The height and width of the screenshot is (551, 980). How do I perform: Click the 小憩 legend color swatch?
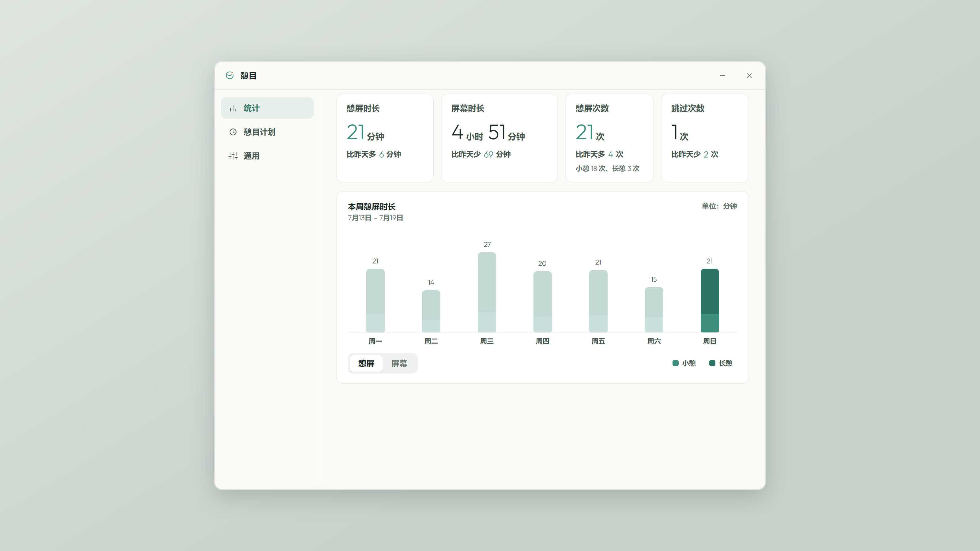click(x=675, y=363)
